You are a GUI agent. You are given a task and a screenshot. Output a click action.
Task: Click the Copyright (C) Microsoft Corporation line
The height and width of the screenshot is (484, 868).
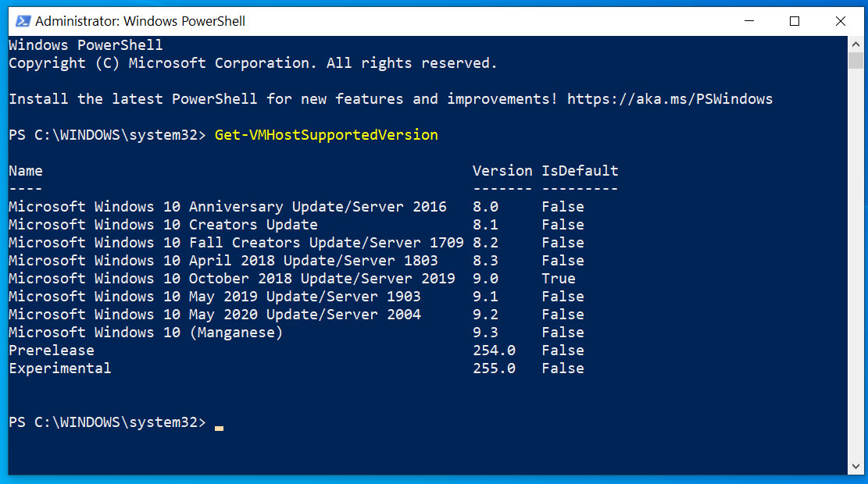[253, 63]
